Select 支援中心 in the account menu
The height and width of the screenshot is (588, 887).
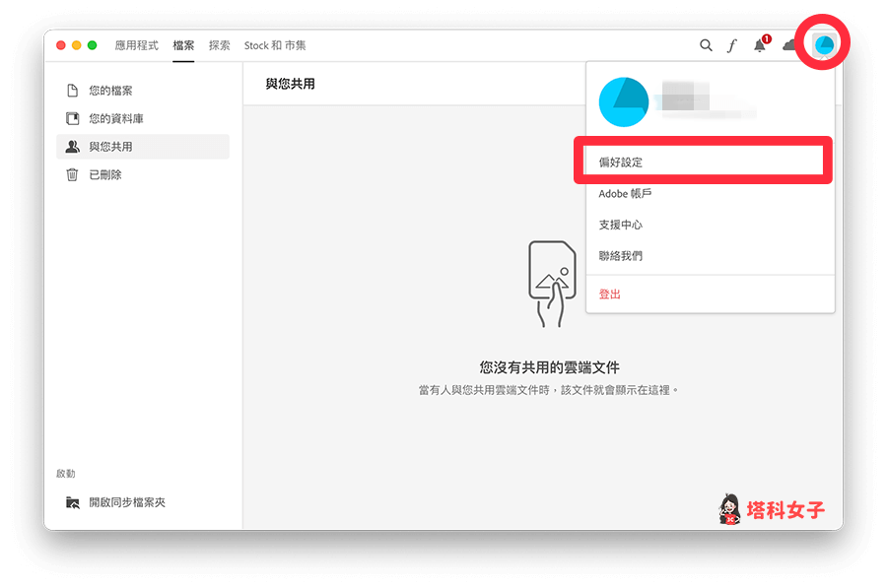coord(710,225)
